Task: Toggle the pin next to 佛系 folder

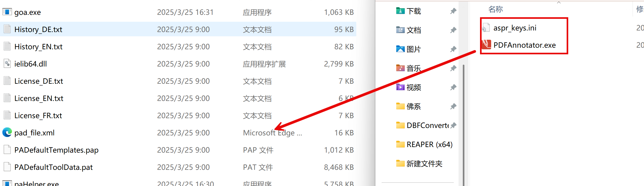Action: 453,106
